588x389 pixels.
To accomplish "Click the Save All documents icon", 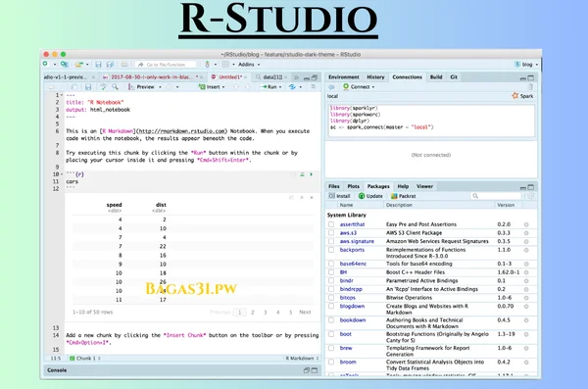I will pyautogui.click(x=110, y=64).
